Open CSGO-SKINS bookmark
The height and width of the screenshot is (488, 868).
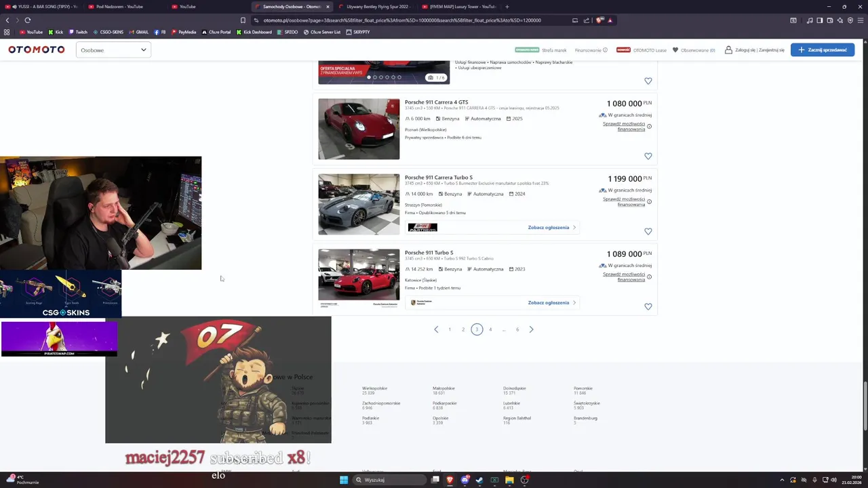tap(108, 32)
